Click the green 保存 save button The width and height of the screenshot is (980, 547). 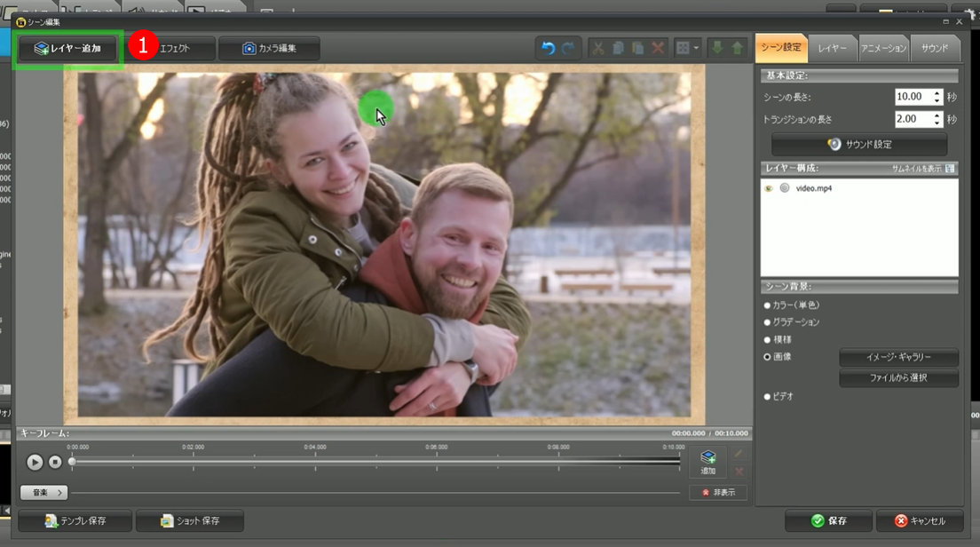[828, 521]
